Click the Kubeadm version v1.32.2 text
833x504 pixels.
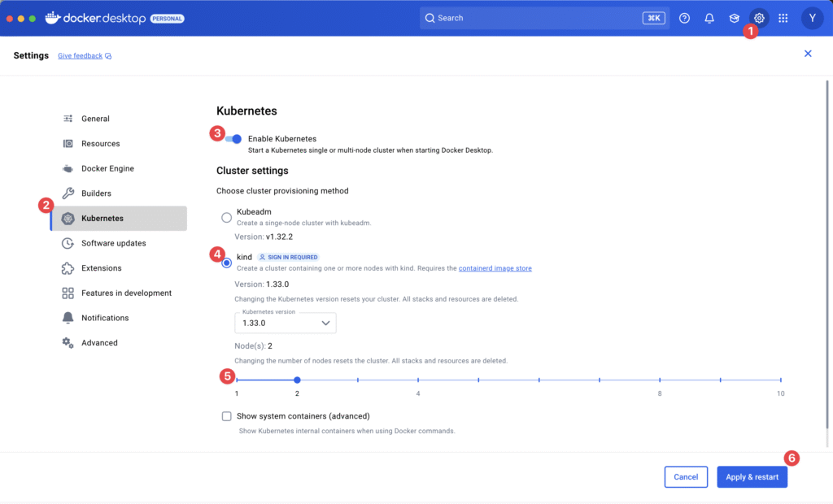coord(264,237)
